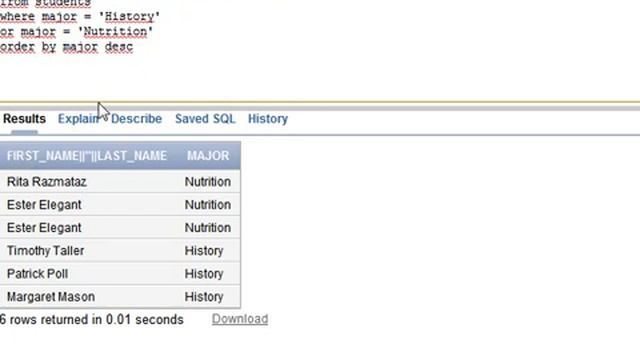Click the History value in Patrick Poll row
This screenshot has height=360, width=640.
[204, 273]
